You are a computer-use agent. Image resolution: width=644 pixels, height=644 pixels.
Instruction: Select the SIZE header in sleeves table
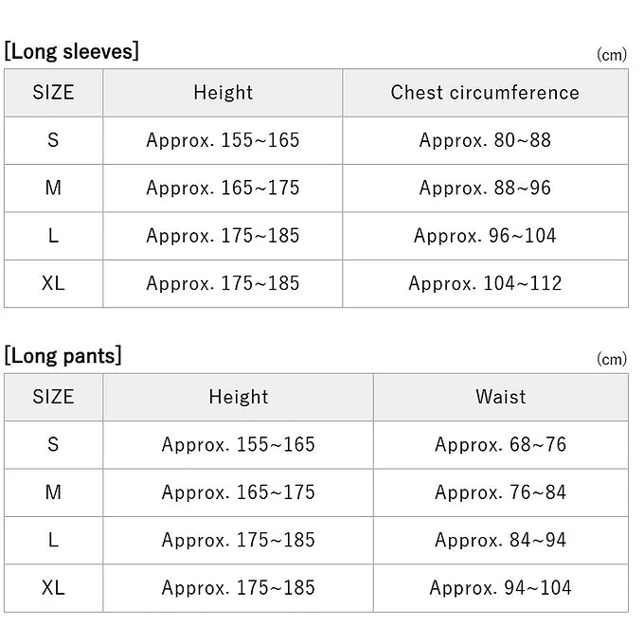tap(53, 93)
